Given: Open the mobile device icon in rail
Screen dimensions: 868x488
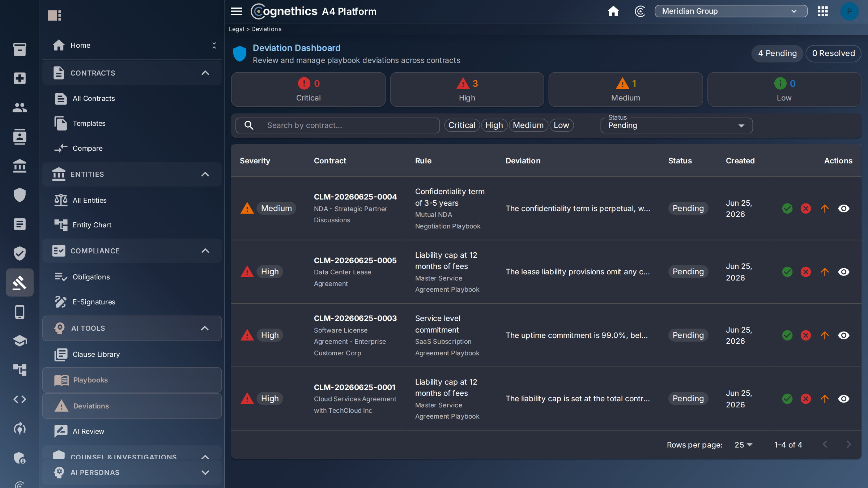Looking at the screenshot, I should click(20, 312).
